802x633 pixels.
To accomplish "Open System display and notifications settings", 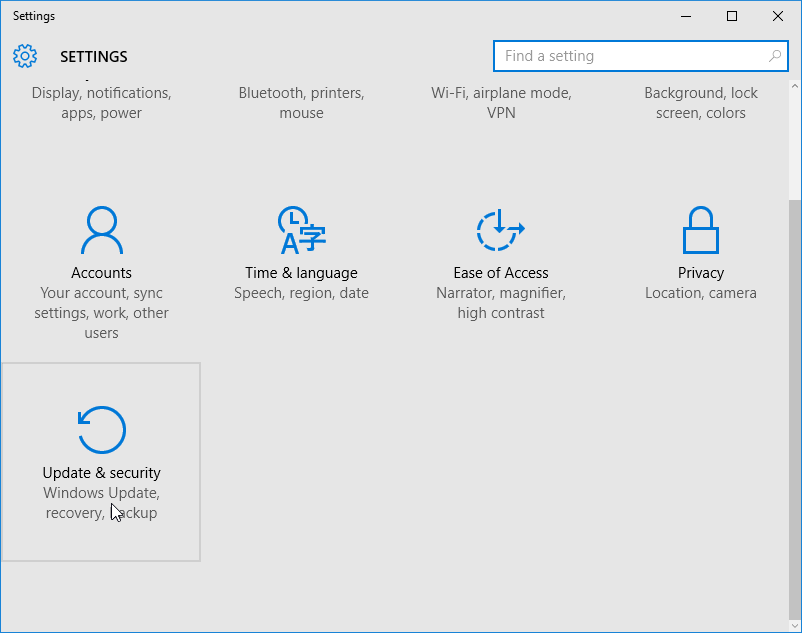I will click(x=101, y=102).
